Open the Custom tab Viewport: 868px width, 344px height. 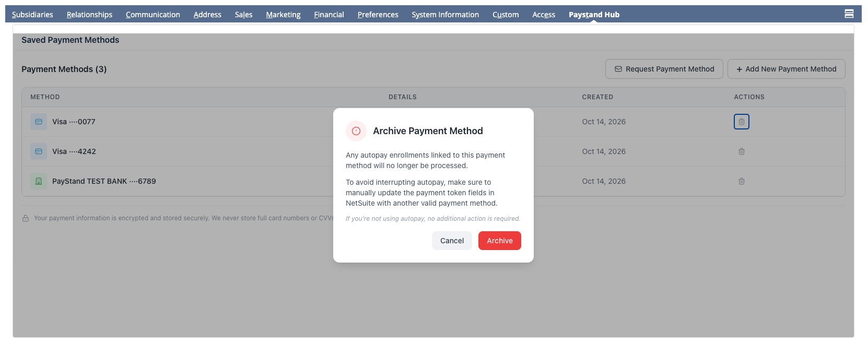click(x=506, y=15)
